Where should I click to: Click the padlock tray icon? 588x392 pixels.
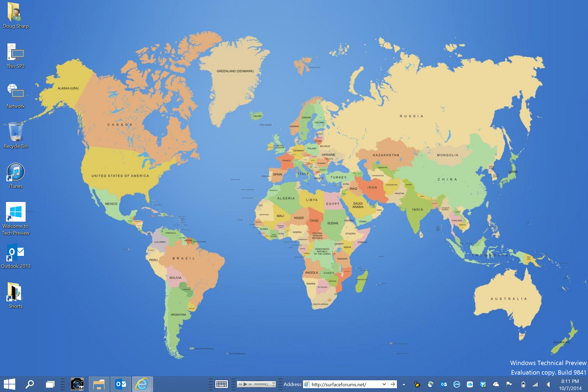(417, 384)
